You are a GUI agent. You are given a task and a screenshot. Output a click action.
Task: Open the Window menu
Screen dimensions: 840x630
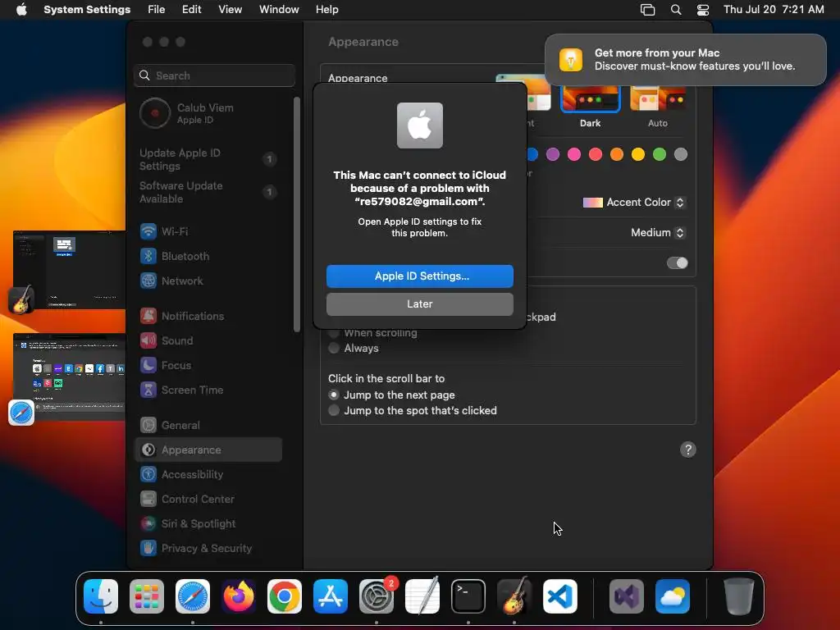(x=279, y=10)
